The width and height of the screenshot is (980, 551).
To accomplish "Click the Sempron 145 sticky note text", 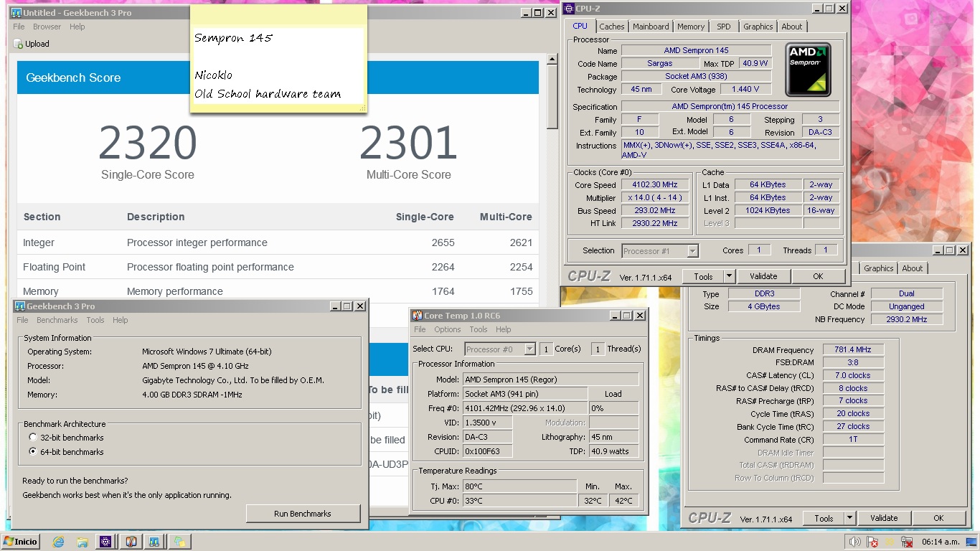I will pyautogui.click(x=234, y=38).
